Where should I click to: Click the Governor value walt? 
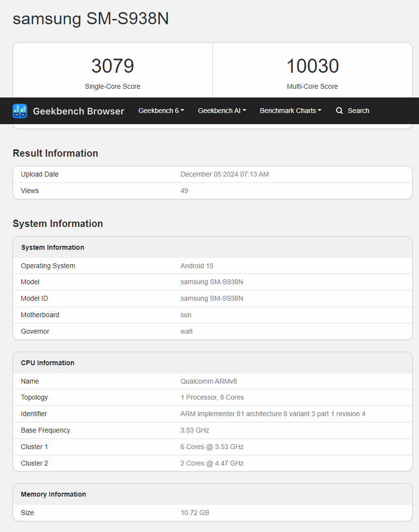pos(186,331)
